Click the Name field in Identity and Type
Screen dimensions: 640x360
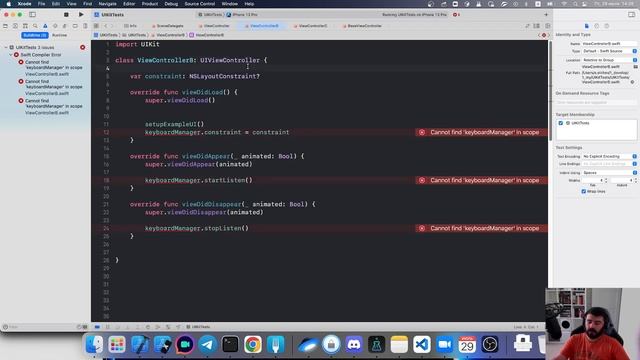(x=609, y=43)
